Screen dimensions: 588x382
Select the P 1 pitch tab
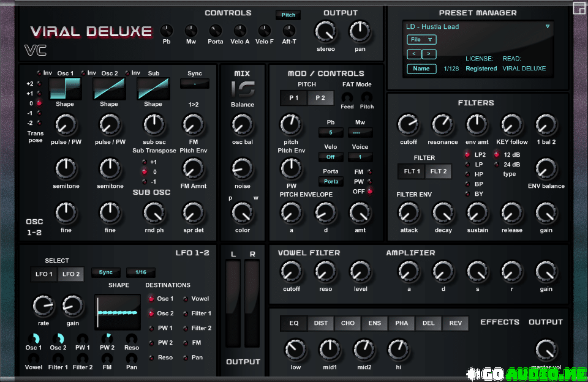click(x=293, y=98)
